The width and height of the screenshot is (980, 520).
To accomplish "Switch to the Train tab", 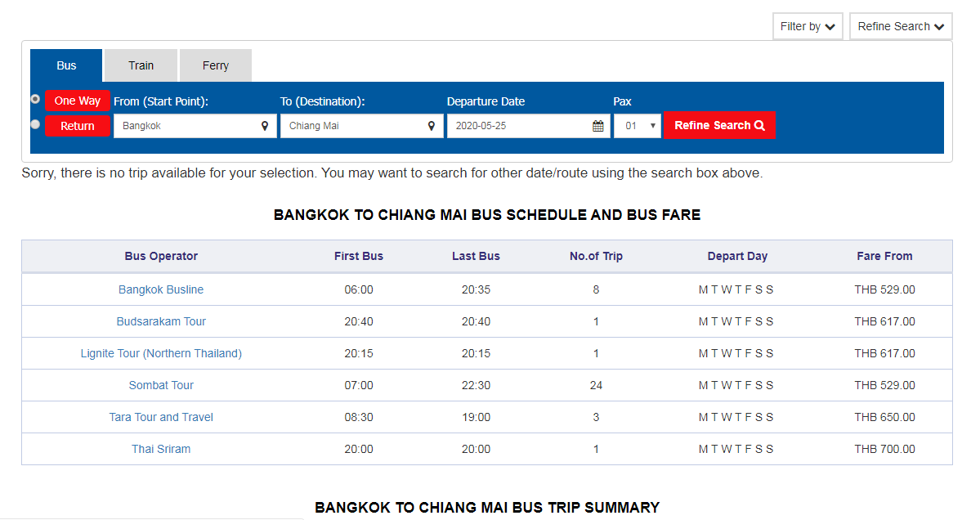I will click(141, 65).
